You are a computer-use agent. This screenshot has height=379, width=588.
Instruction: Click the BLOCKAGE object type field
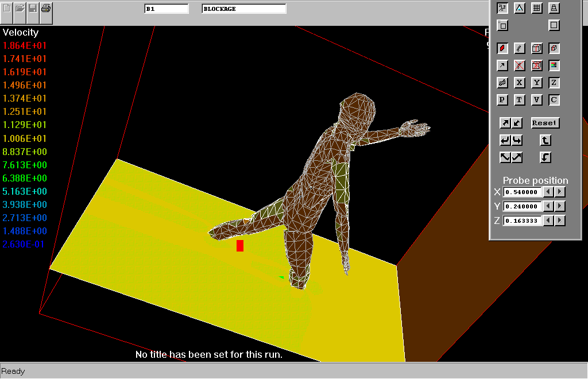click(x=244, y=9)
